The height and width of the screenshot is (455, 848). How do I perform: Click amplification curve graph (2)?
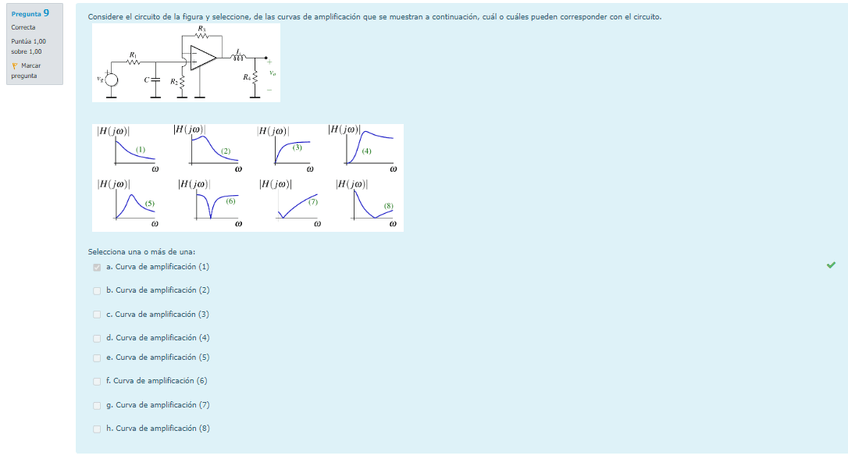coord(208,149)
